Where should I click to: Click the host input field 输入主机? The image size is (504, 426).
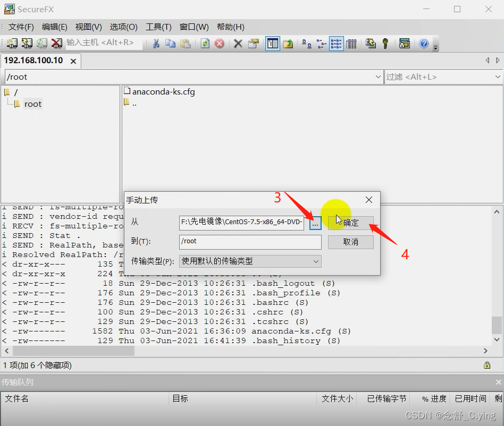pyautogui.click(x=104, y=42)
